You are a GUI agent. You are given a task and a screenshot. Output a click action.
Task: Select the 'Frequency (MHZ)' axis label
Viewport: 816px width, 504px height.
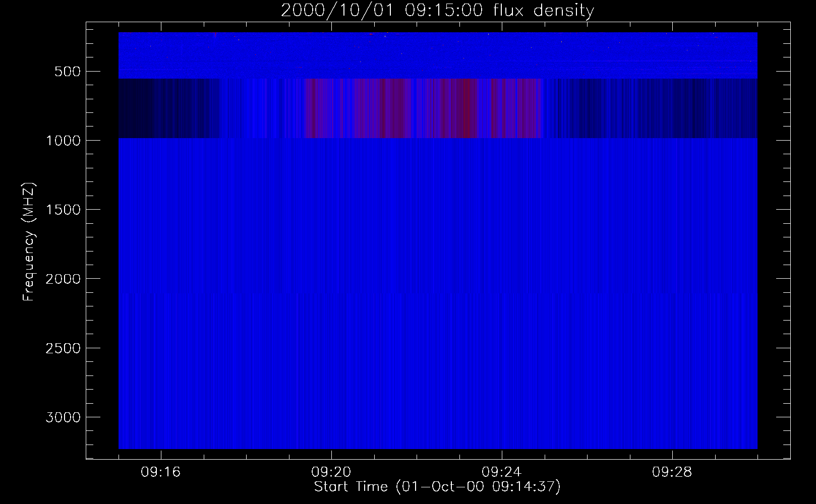pos(30,242)
